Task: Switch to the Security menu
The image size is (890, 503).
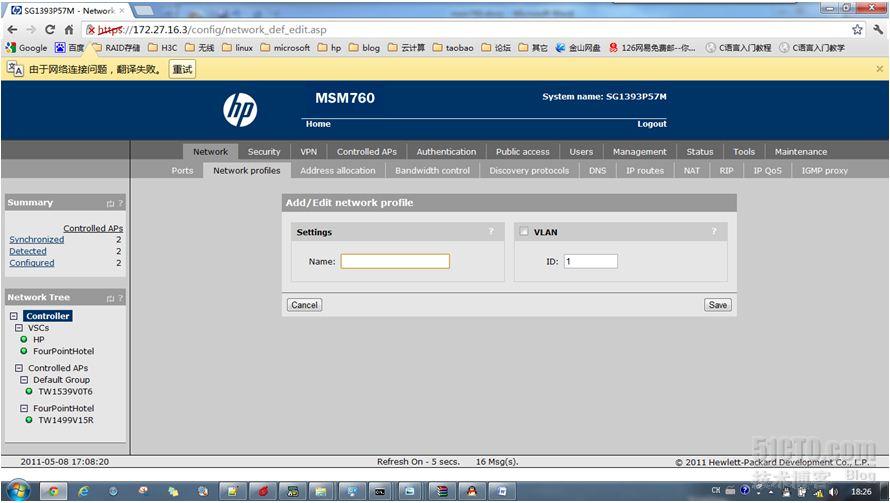Action: (264, 152)
